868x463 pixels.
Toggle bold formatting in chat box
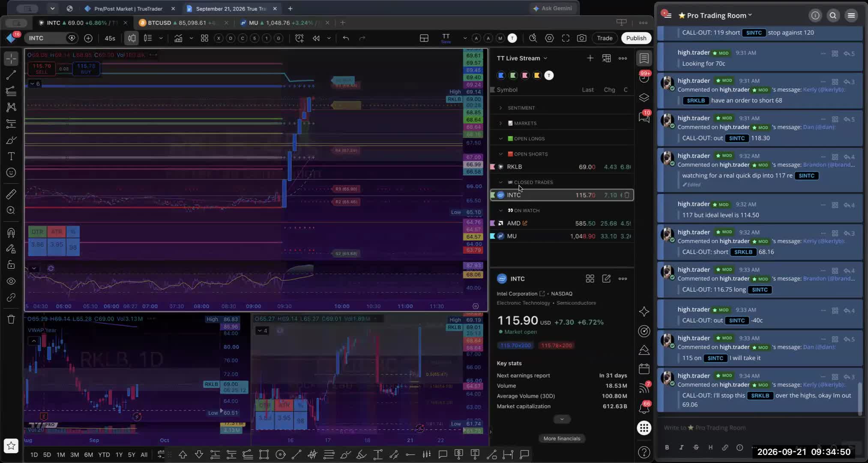click(667, 447)
